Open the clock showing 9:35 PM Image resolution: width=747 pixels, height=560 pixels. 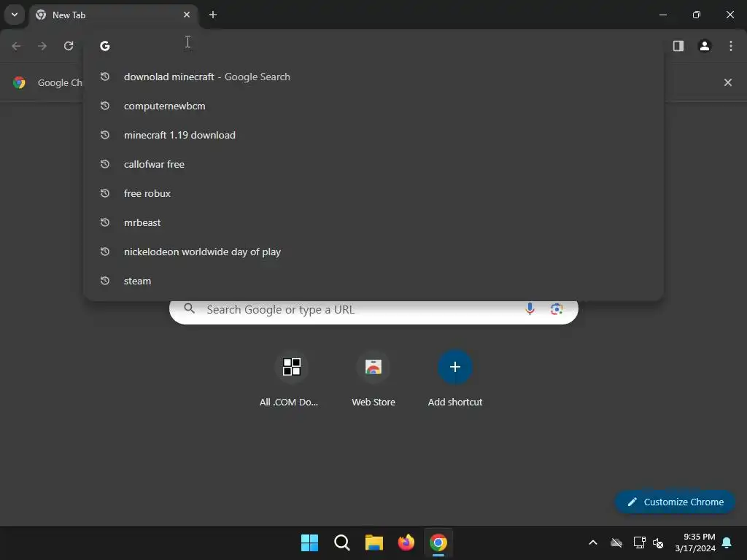[x=695, y=542]
